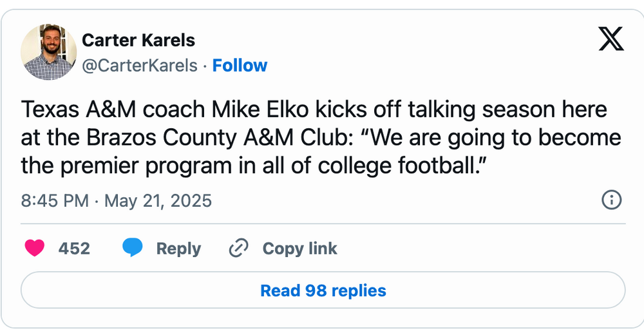Click the Copy link text label

pos(299,249)
